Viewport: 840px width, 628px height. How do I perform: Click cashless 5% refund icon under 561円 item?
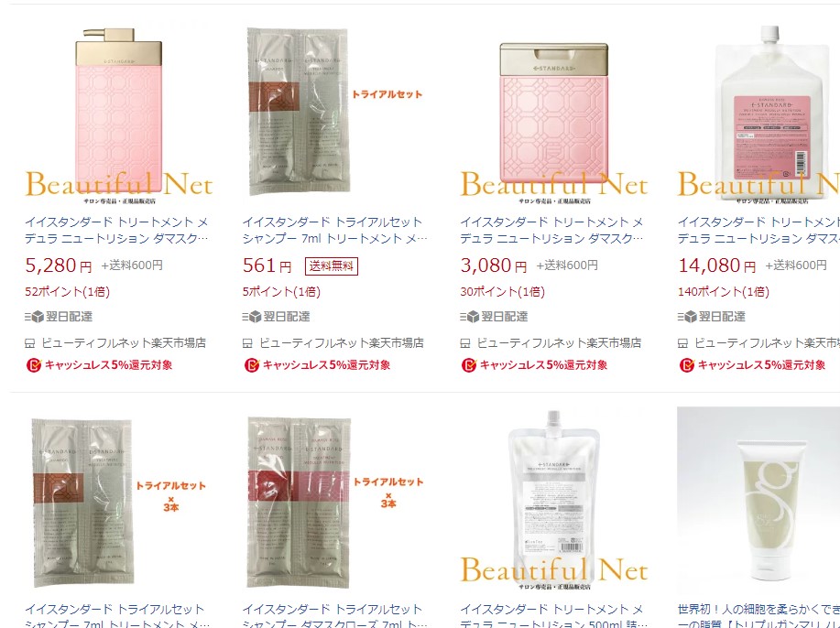pos(252,365)
